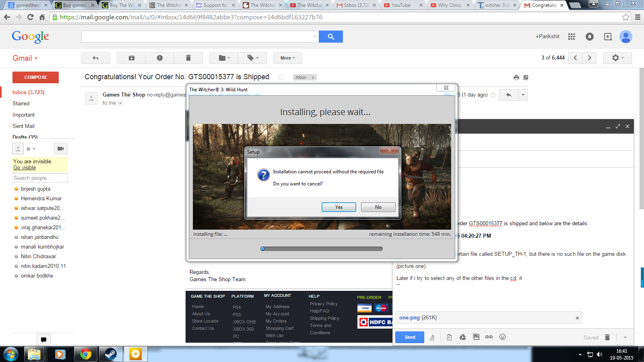Star the message from Games The Shop
644x362 pixels.
click(493, 95)
